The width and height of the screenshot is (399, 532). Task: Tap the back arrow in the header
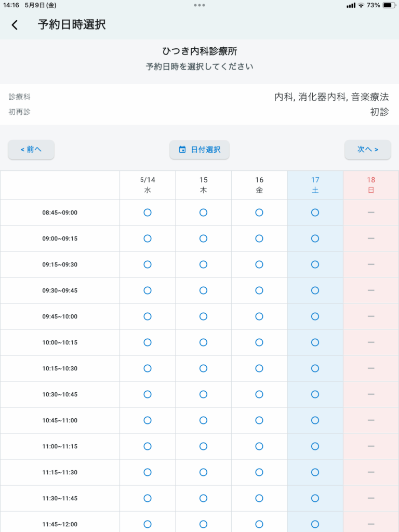(x=15, y=25)
